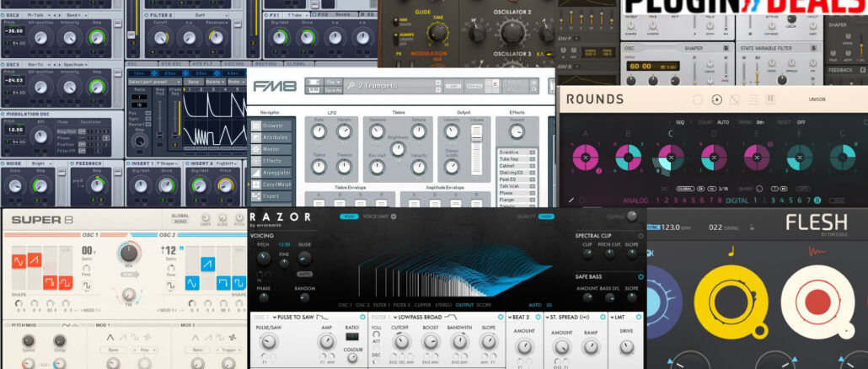This screenshot has width=868, height=369.
Task: Select blue sine waveform in Super 8 OSC 2
Action: point(192,283)
